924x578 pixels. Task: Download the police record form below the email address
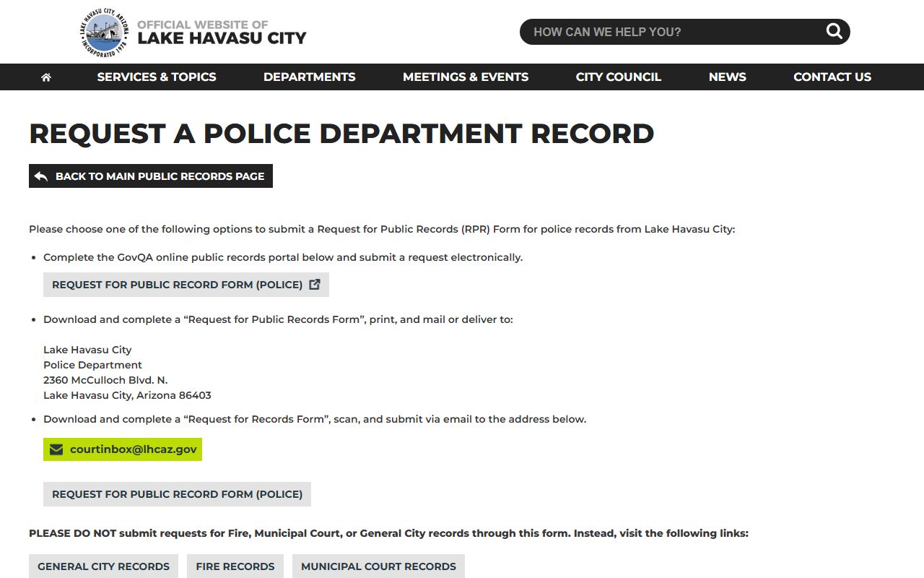(177, 494)
